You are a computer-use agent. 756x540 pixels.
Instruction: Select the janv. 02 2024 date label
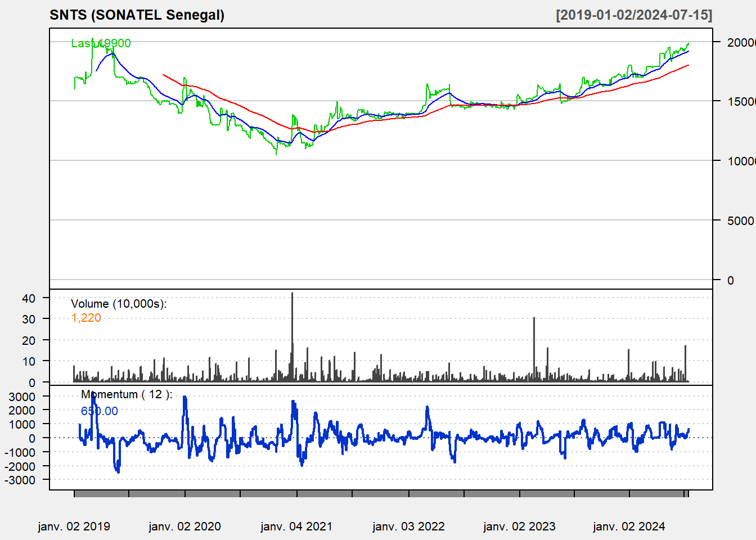(629, 526)
